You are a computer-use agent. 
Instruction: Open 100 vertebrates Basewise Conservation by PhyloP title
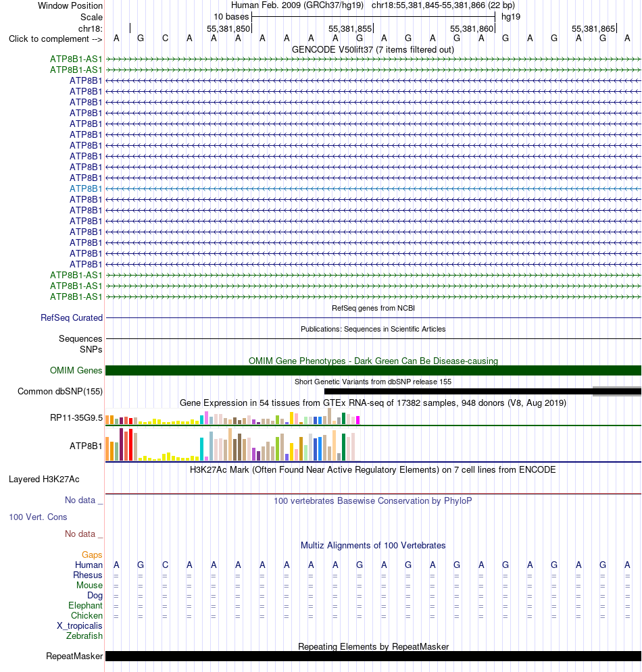pyautogui.click(x=373, y=500)
